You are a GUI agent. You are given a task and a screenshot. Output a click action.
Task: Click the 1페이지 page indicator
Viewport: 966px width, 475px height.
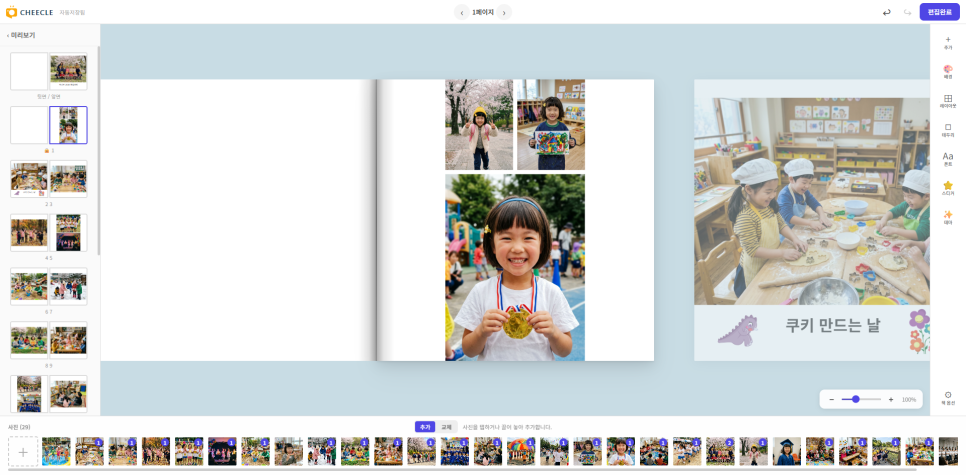click(483, 12)
